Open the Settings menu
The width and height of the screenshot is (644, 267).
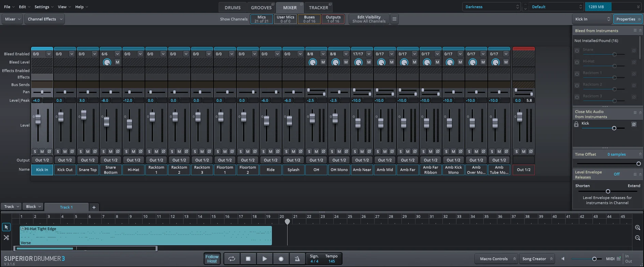44,7
